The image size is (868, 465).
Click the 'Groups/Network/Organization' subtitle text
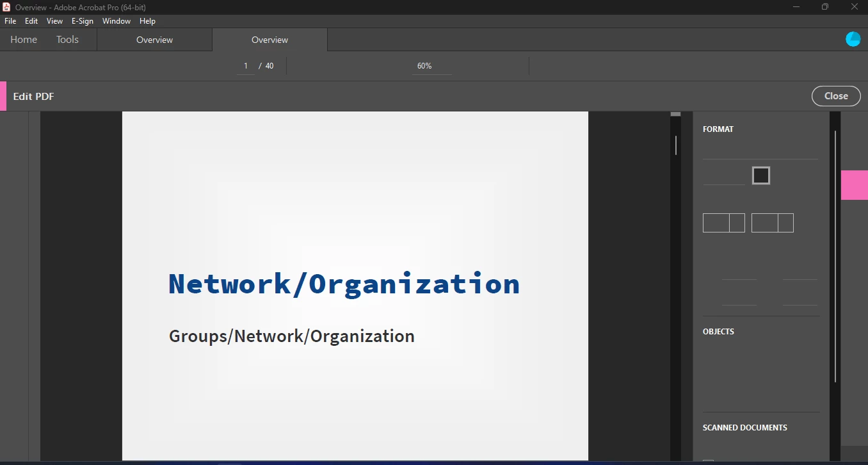pyautogui.click(x=292, y=336)
